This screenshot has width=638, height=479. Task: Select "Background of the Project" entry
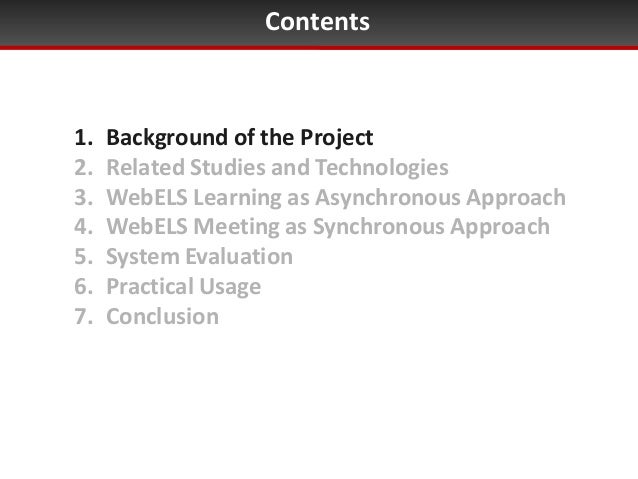240,138
